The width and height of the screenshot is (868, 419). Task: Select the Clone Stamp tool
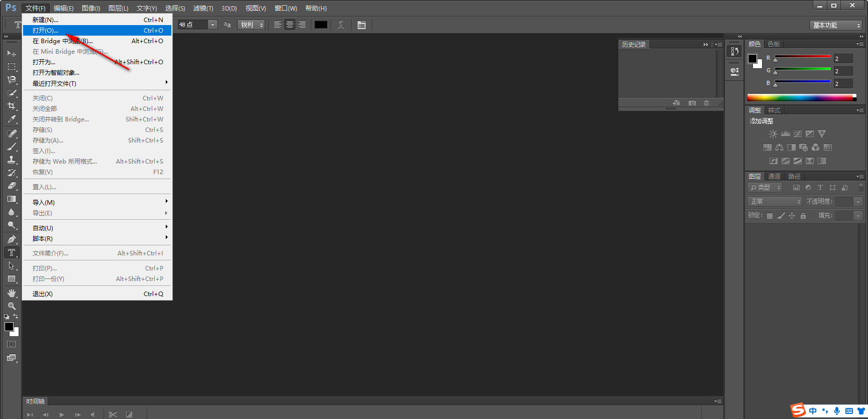click(x=12, y=160)
